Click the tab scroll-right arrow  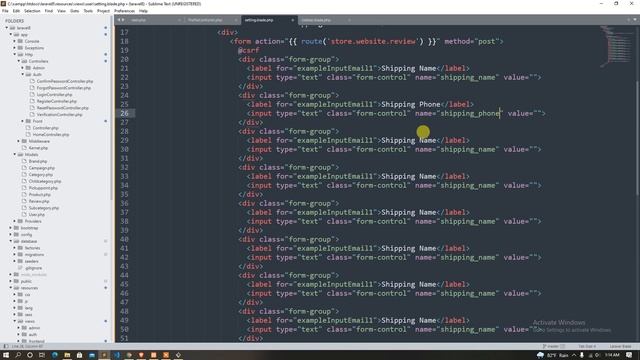(x=123, y=20)
